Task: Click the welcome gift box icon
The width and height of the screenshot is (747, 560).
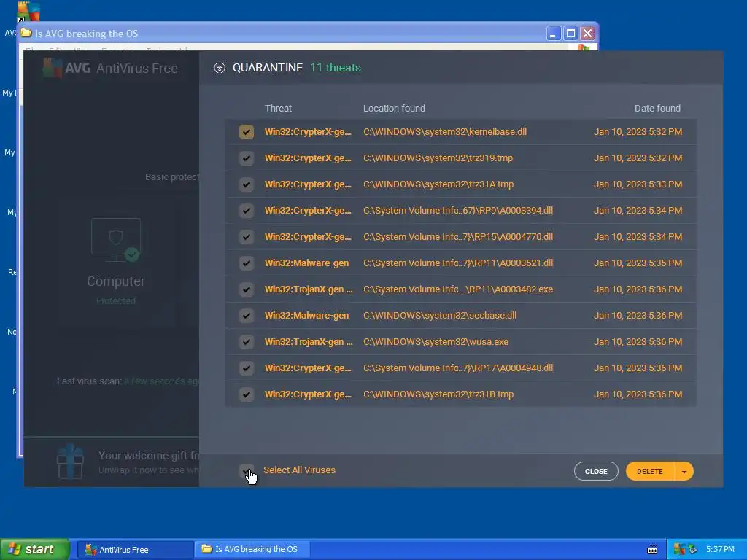Action: 70,461
